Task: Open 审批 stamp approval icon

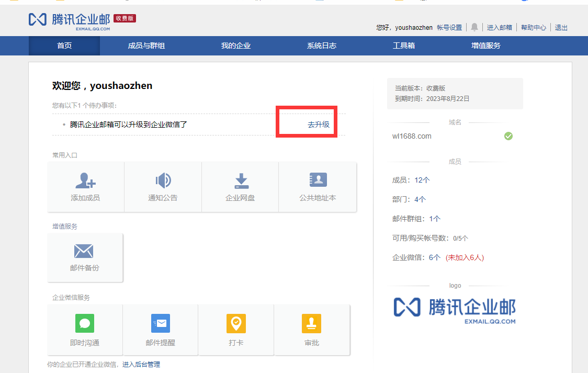Action: pos(312,323)
